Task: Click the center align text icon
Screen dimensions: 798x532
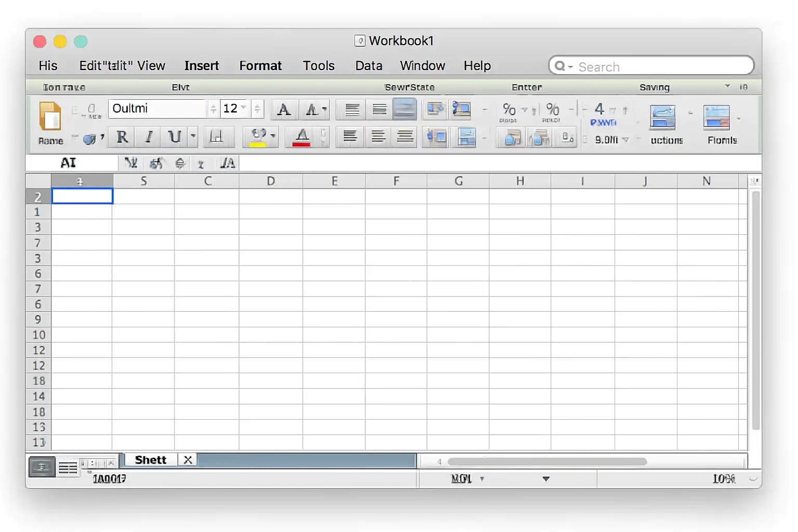Action: point(378,137)
